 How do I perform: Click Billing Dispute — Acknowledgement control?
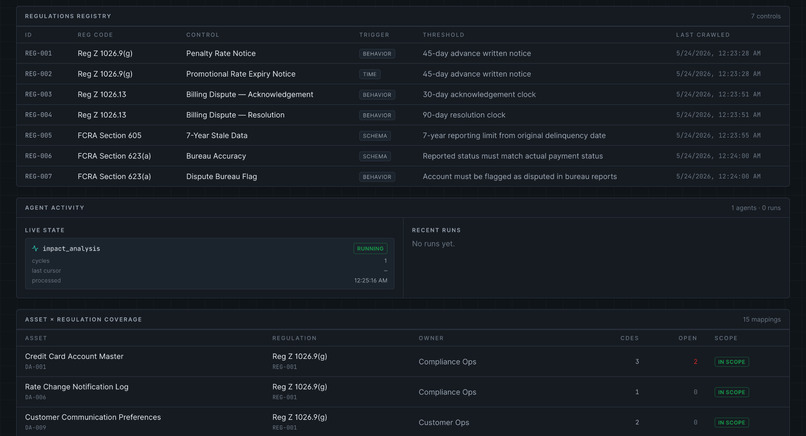click(249, 95)
